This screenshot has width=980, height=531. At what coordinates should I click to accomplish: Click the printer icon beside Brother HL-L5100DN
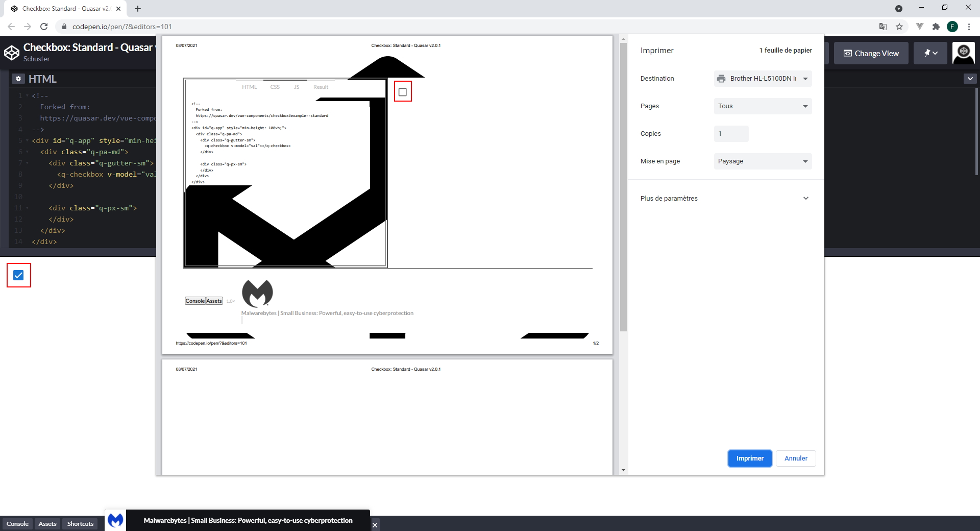point(721,79)
